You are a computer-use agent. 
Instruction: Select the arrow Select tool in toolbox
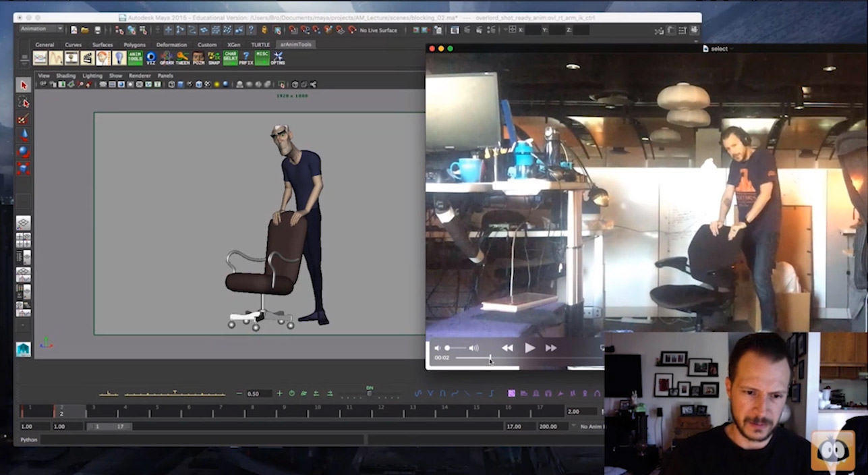(24, 85)
